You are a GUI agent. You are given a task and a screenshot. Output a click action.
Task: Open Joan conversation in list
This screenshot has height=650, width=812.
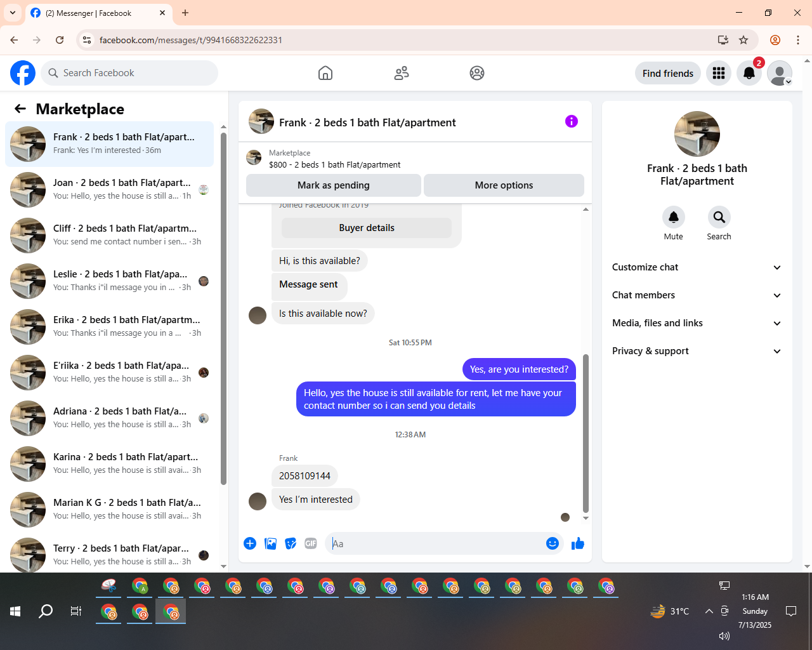pos(110,190)
